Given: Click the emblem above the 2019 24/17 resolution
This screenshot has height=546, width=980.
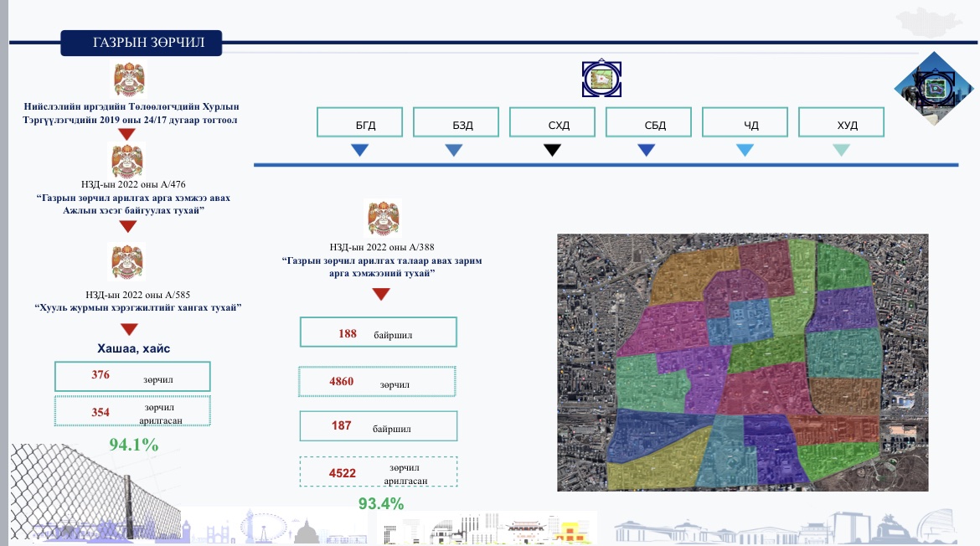Looking at the screenshot, I should pos(130,80).
